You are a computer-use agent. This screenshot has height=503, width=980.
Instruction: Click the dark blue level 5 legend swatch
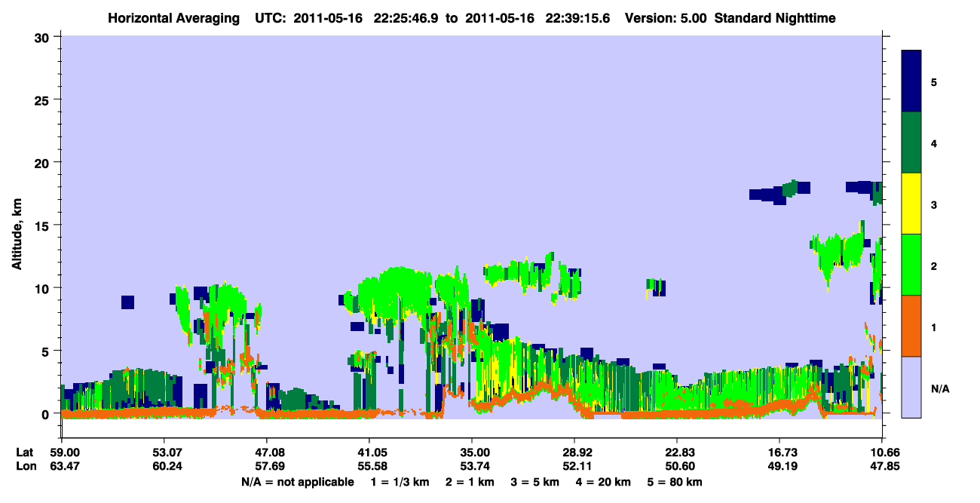[911, 81]
